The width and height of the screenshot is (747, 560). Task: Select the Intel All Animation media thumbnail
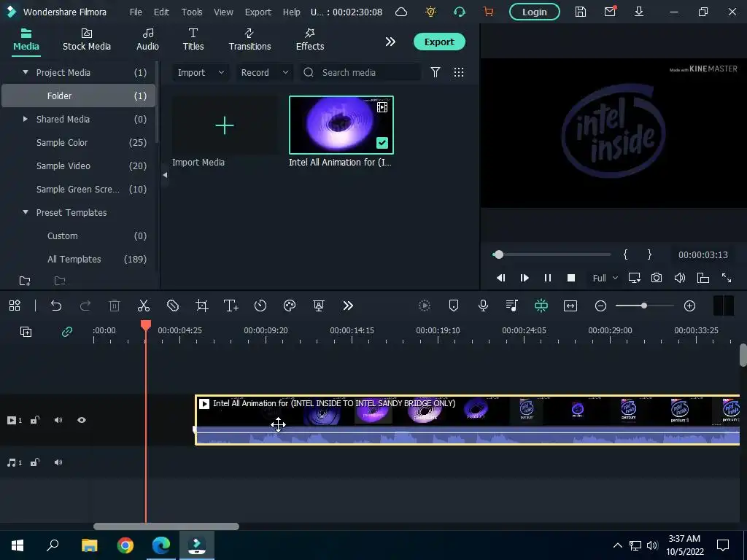click(341, 125)
